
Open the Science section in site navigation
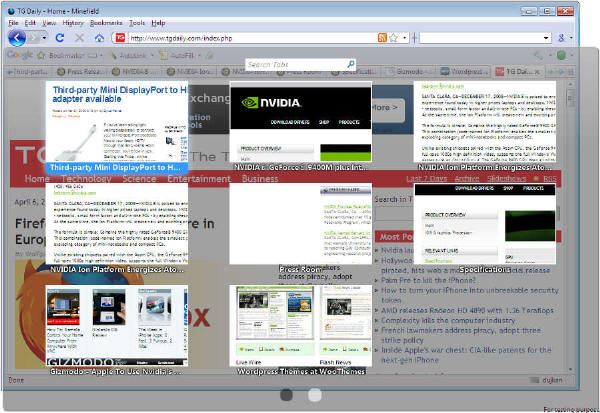click(x=139, y=179)
